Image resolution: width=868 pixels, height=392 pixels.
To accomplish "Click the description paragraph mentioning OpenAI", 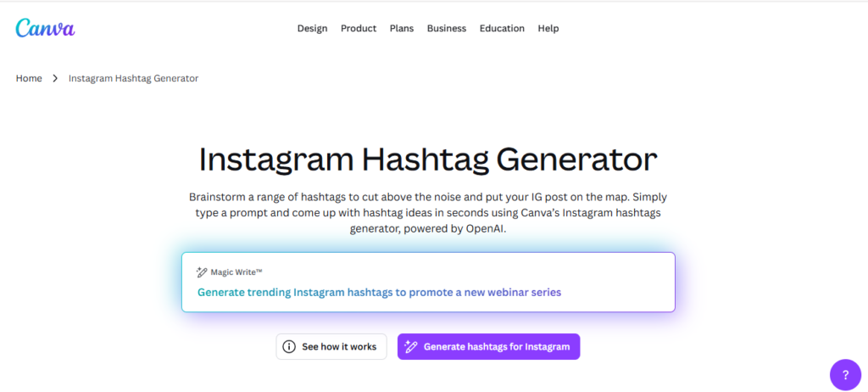I will click(x=428, y=212).
